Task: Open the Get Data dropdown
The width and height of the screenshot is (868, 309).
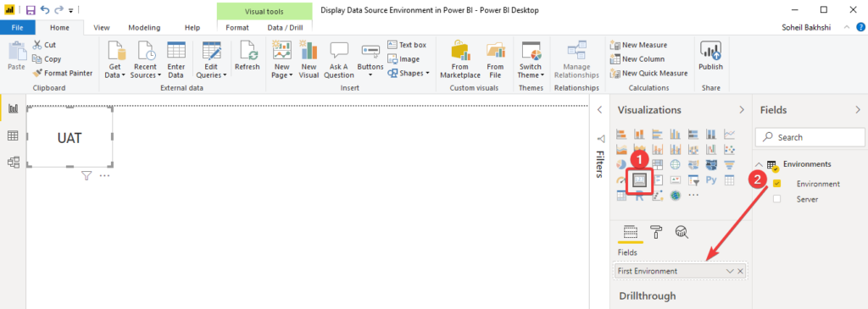Action: [x=115, y=60]
